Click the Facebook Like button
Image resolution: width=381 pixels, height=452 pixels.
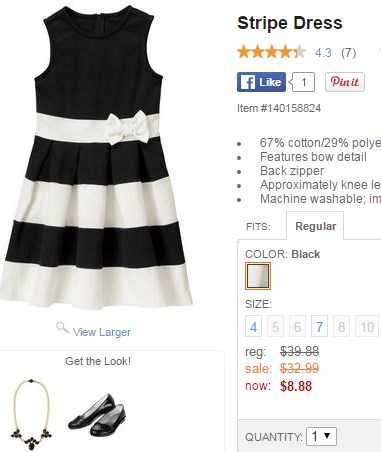[261, 82]
